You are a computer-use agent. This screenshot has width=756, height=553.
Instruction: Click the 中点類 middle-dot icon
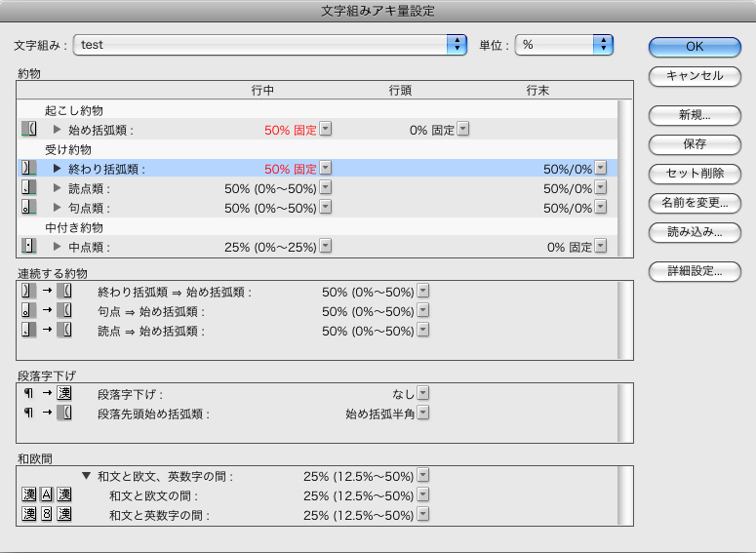[29, 246]
